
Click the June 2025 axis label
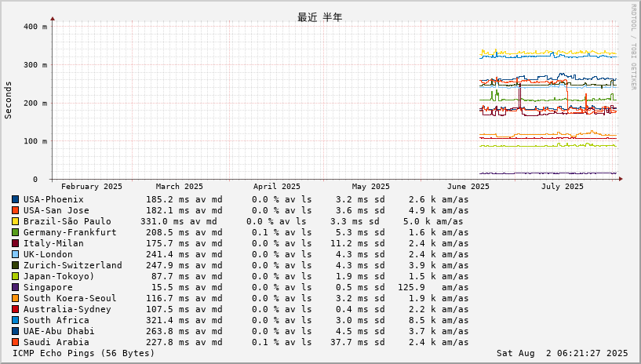coord(468,186)
